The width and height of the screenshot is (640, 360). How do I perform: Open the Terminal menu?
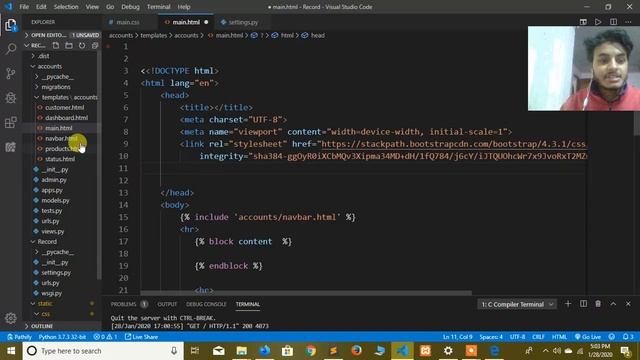158,7
